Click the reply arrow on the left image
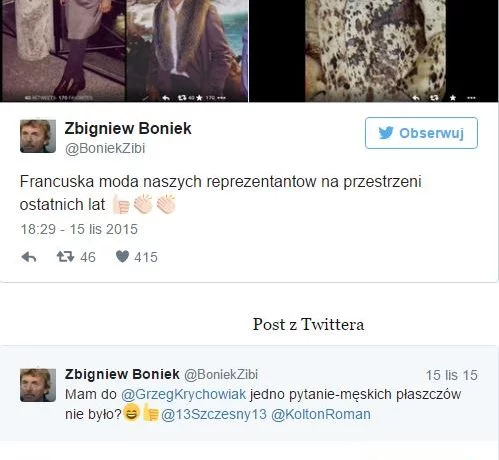Screen dimensions: 499x460 point(166,98)
